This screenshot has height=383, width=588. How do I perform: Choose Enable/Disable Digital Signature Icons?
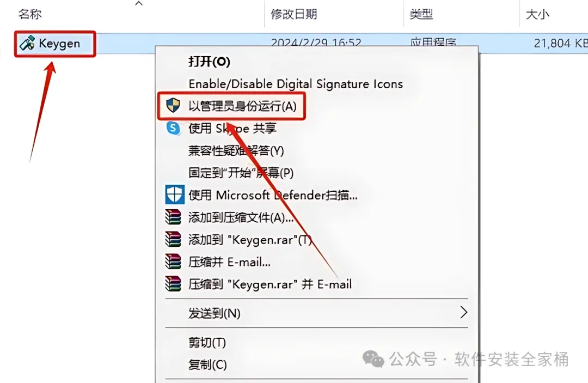296,84
